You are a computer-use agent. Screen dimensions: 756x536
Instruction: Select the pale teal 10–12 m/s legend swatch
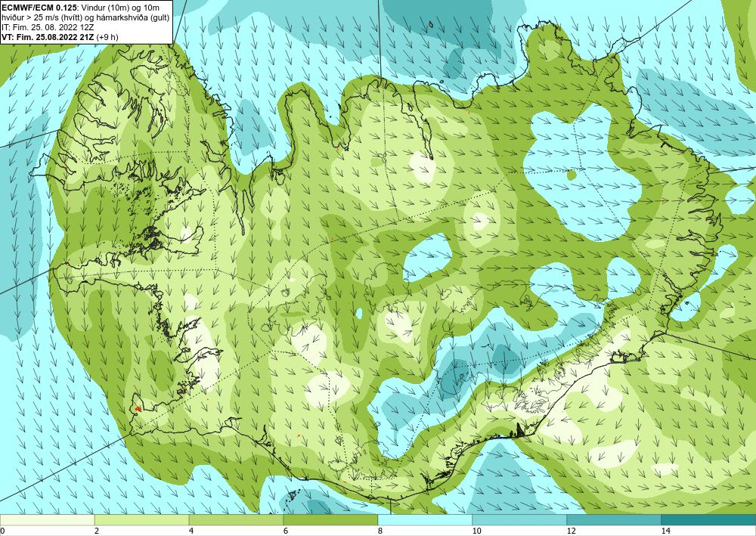[x=520, y=519]
